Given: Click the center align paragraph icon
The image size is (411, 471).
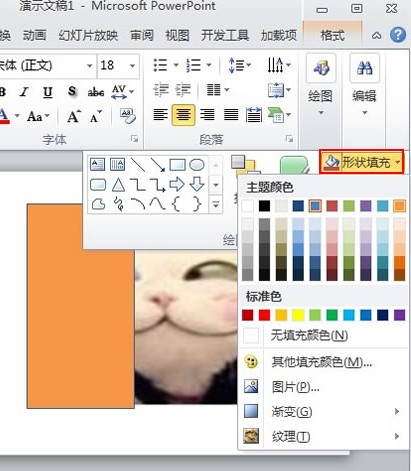Looking at the screenshot, I should 183,115.
